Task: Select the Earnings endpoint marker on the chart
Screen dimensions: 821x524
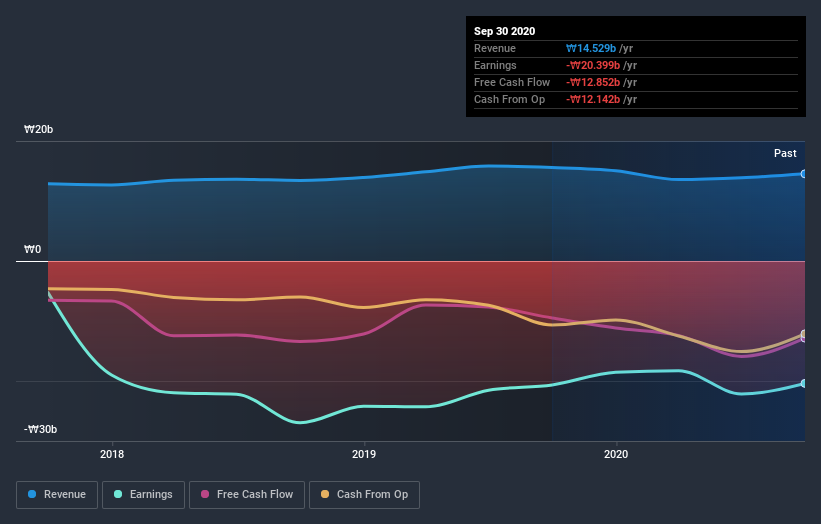Action: tap(803, 384)
